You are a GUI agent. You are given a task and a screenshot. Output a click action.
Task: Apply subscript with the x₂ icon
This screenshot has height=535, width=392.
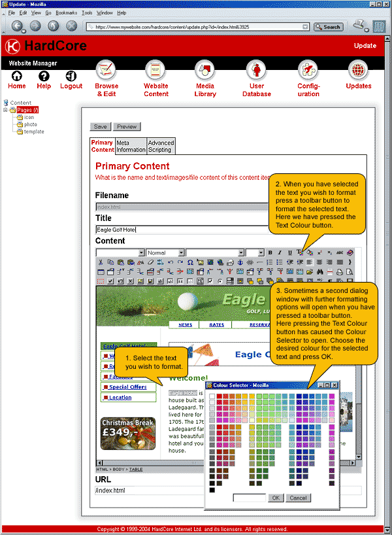click(x=330, y=252)
